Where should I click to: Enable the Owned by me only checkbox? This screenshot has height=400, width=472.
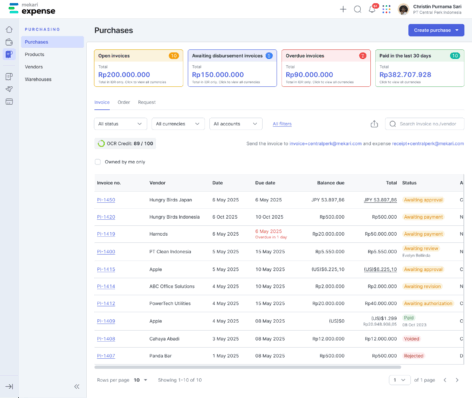98,162
